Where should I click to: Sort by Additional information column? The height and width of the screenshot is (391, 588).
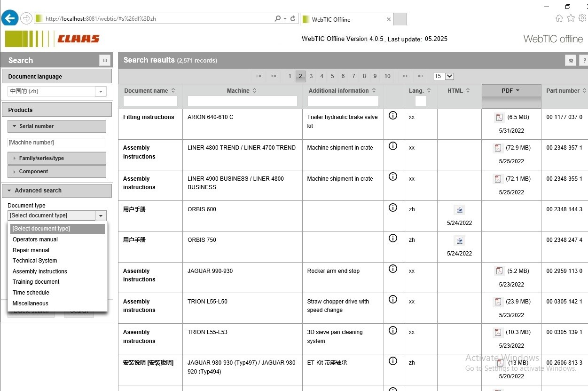[x=342, y=91]
